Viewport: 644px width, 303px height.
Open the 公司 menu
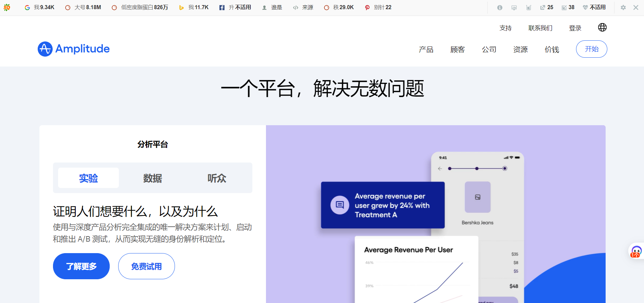pos(489,50)
